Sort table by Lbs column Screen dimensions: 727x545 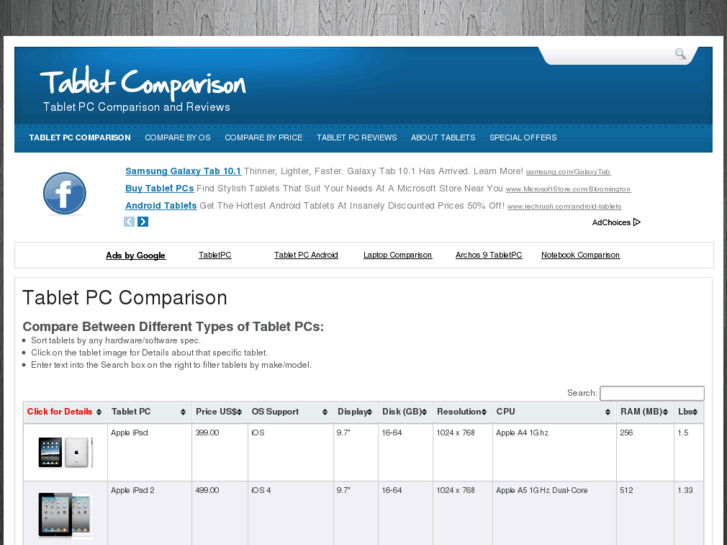click(x=689, y=412)
